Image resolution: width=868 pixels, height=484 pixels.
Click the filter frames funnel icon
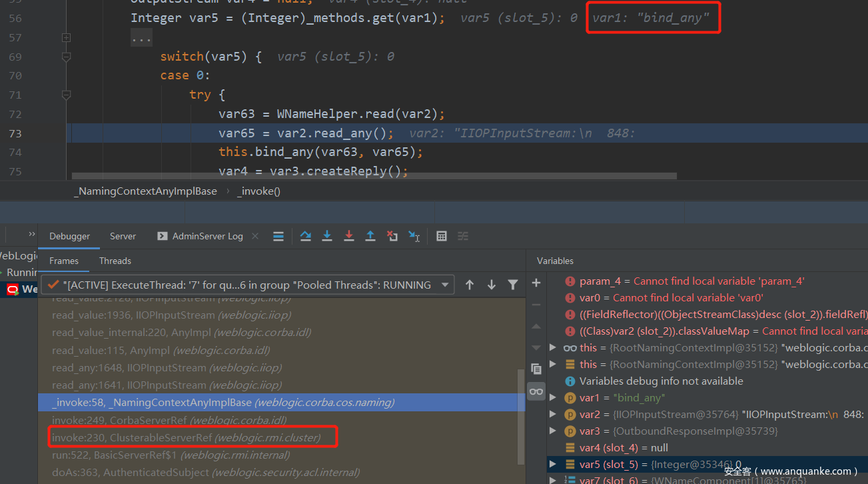pos(513,285)
